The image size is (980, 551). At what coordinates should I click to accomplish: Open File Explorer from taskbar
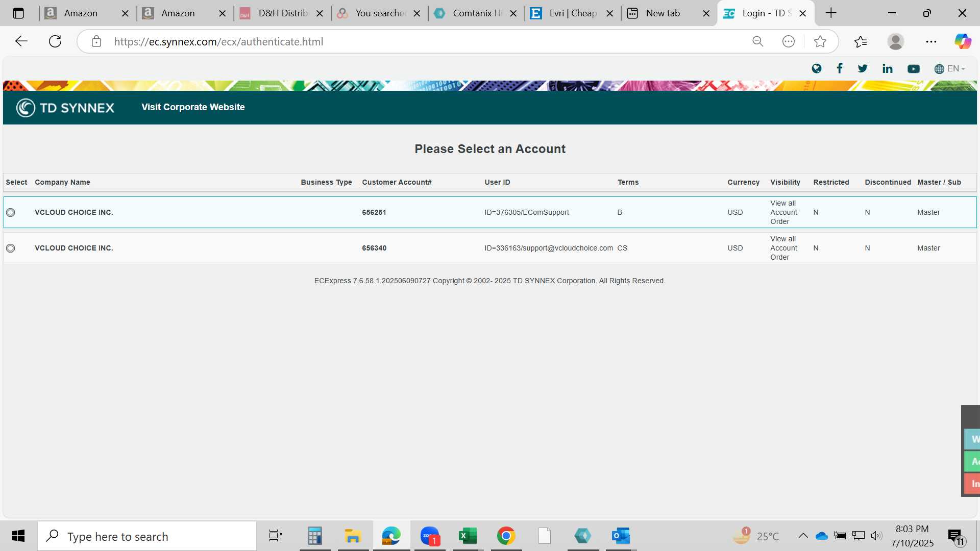pyautogui.click(x=353, y=536)
